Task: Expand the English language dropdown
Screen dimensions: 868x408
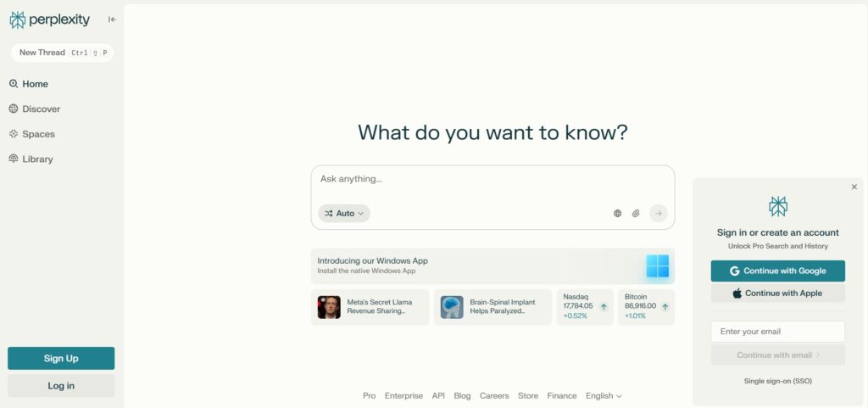Action: [604, 396]
